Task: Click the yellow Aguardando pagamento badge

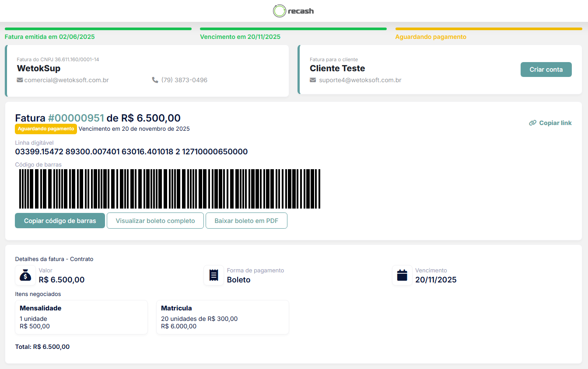Action: click(46, 129)
